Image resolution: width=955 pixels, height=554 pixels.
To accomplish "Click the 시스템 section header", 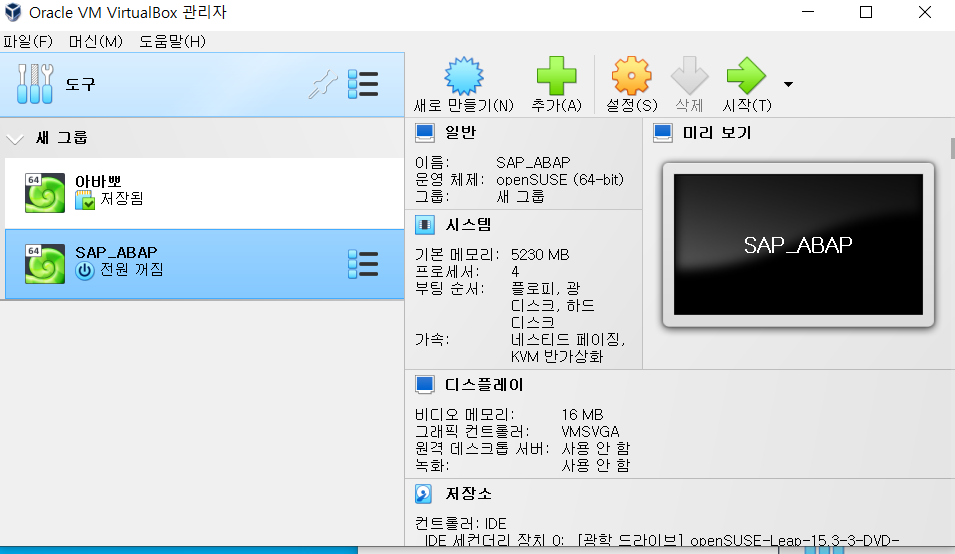I will pyautogui.click(x=468, y=225).
